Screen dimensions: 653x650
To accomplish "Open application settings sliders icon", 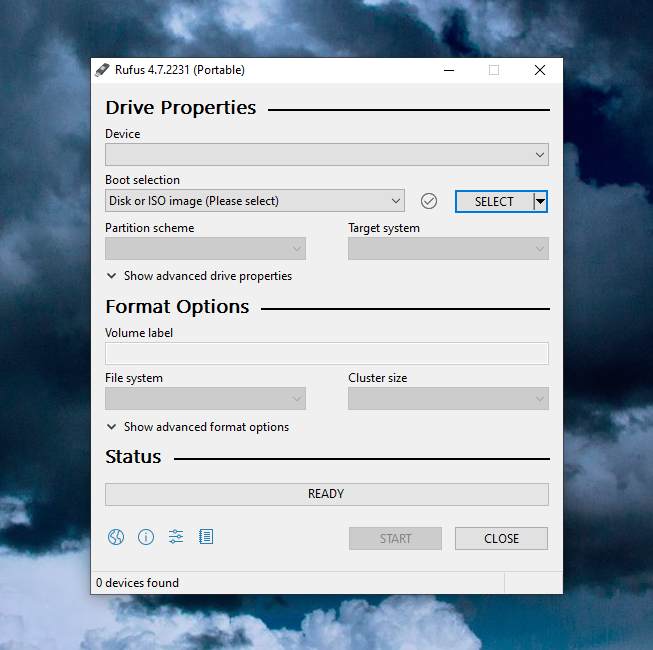I will pos(176,537).
